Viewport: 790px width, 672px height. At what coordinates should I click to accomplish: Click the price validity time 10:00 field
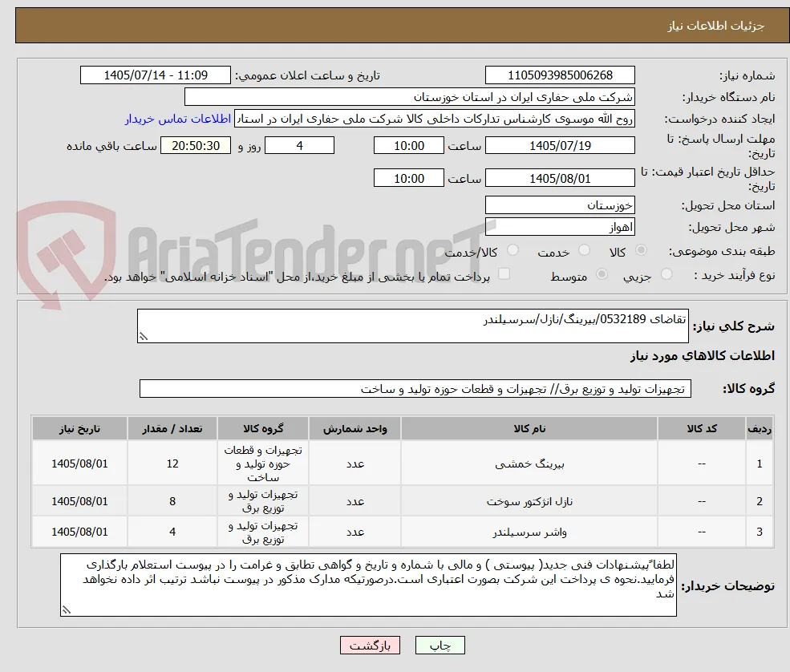pos(408,178)
